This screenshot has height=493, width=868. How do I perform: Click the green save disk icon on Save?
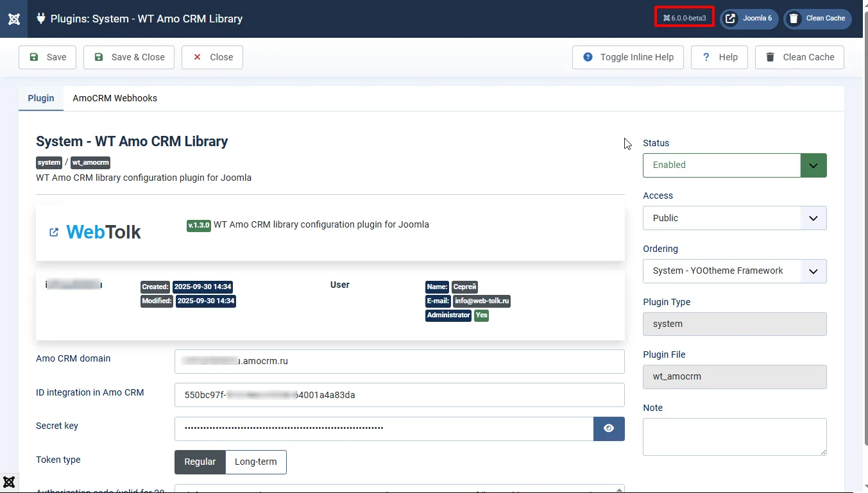pyautogui.click(x=34, y=57)
